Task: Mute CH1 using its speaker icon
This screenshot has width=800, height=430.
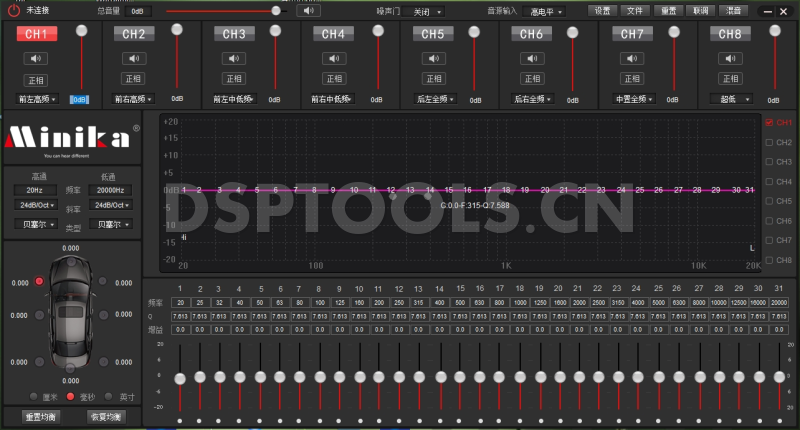Action: [36, 59]
